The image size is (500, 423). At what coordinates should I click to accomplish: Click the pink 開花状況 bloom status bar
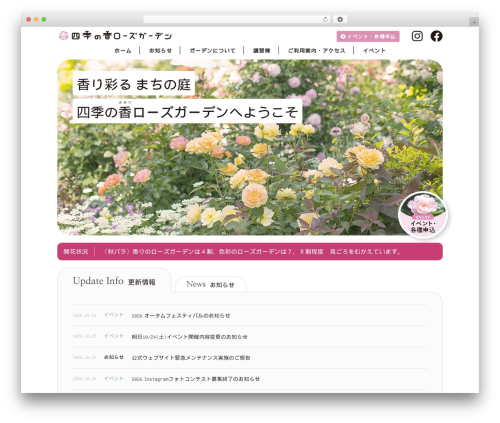(x=250, y=252)
